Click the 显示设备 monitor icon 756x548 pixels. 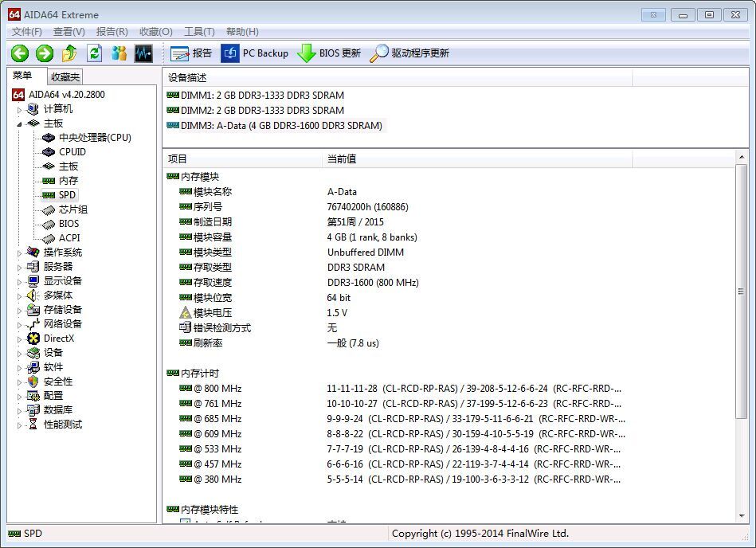coord(33,281)
